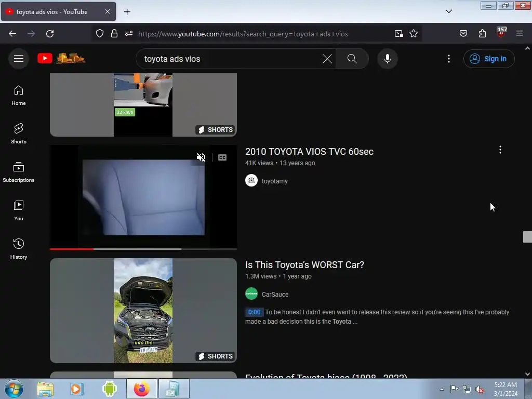
Task: Jump to the 0:00 timestamp chip
Action: point(254,312)
